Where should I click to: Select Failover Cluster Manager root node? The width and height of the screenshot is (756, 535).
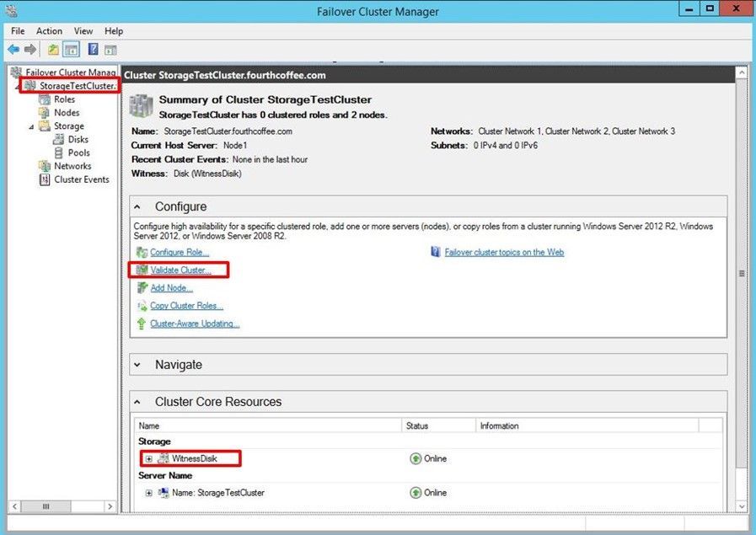(71, 72)
